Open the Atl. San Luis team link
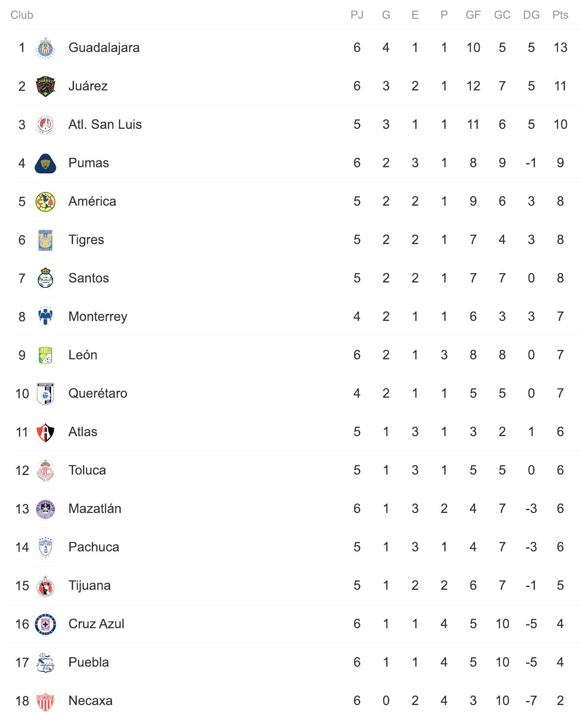The image size is (580, 728). tap(105, 125)
